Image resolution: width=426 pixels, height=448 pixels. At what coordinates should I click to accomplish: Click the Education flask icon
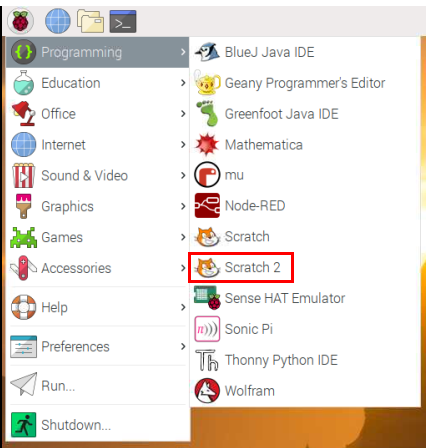point(23,83)
